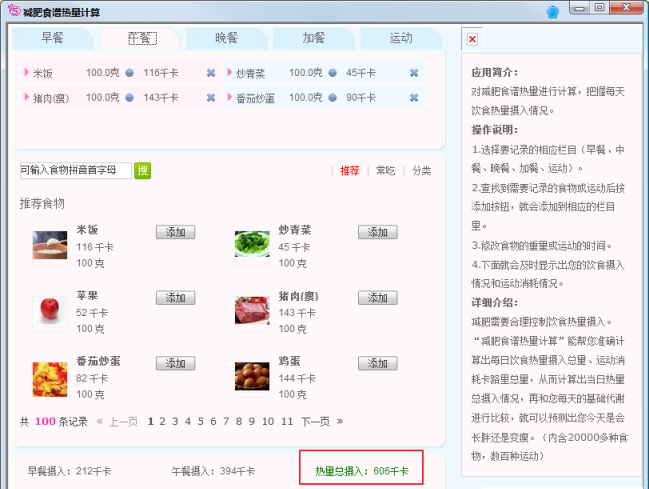
Task: Remove the 炒青菜 entry with its X icon
Action: 414,73
